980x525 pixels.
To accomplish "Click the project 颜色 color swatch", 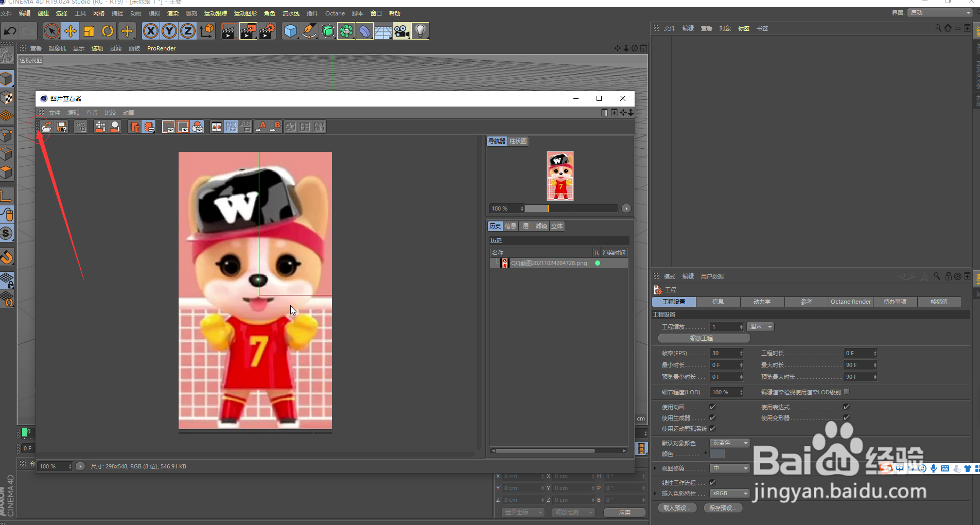I will point(717,454).
